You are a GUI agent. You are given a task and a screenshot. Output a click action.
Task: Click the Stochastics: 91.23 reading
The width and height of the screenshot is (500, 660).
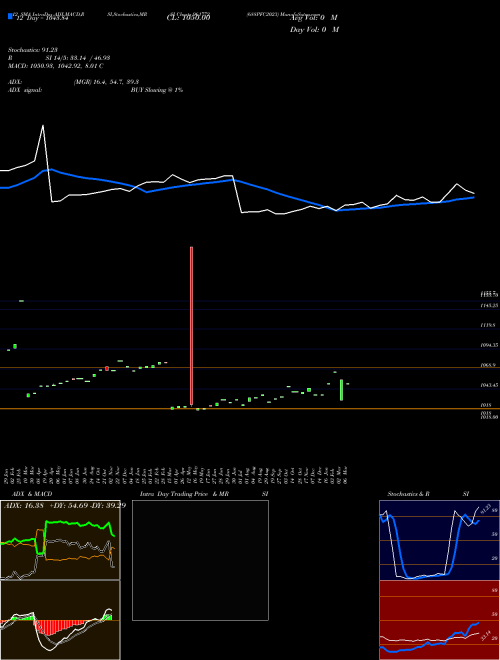pyautogui.click(x=35, y=51)
